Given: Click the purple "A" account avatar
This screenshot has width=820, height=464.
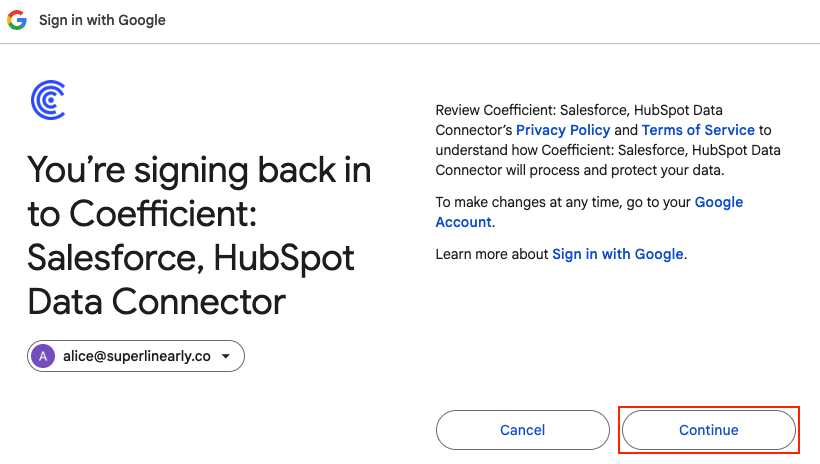Looking at the screenshot, I should pos(43,356).
